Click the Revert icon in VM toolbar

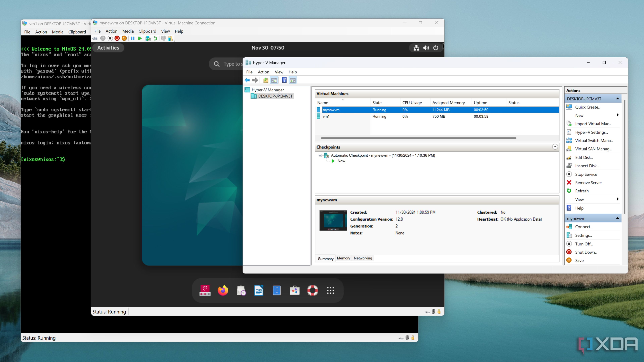point(155,39)
